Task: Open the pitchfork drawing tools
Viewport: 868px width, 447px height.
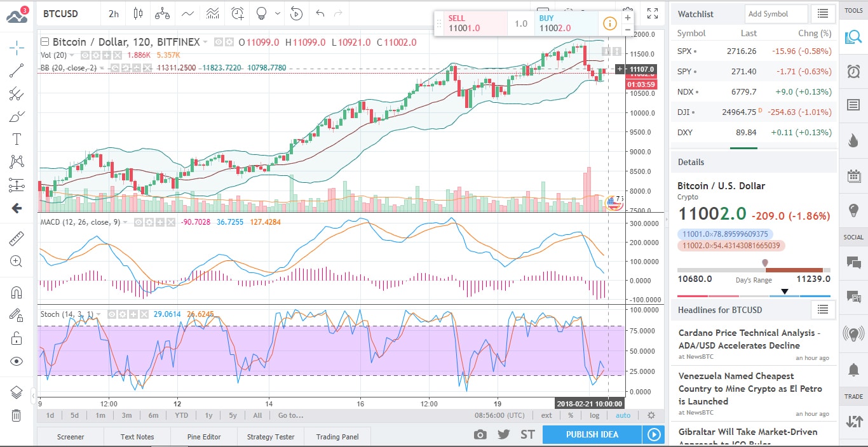Action: point(17,94)
